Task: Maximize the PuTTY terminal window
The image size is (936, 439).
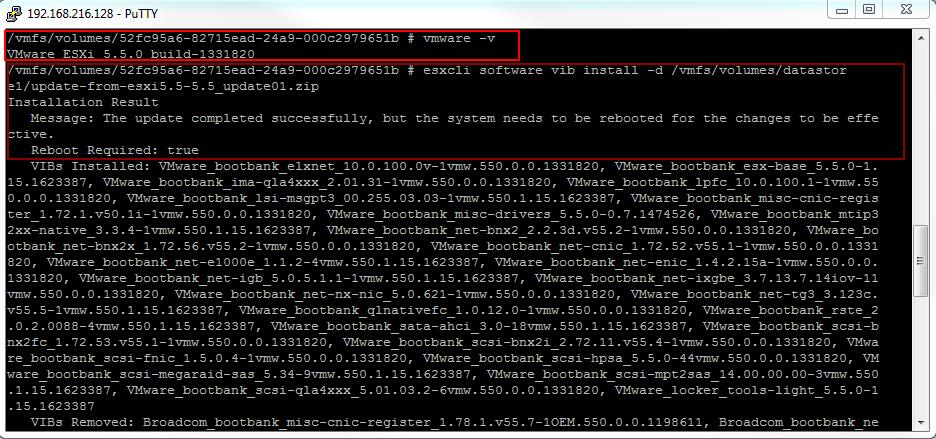Action: click(870, 10)
